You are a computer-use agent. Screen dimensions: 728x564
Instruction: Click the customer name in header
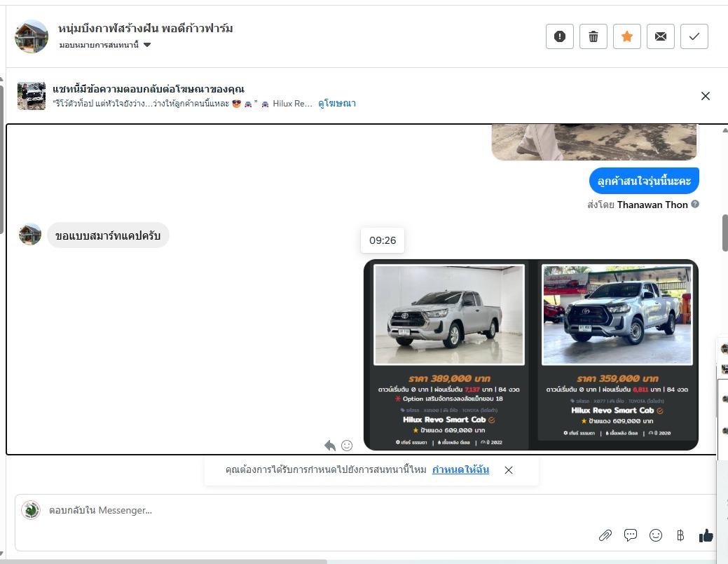point(145,28)
